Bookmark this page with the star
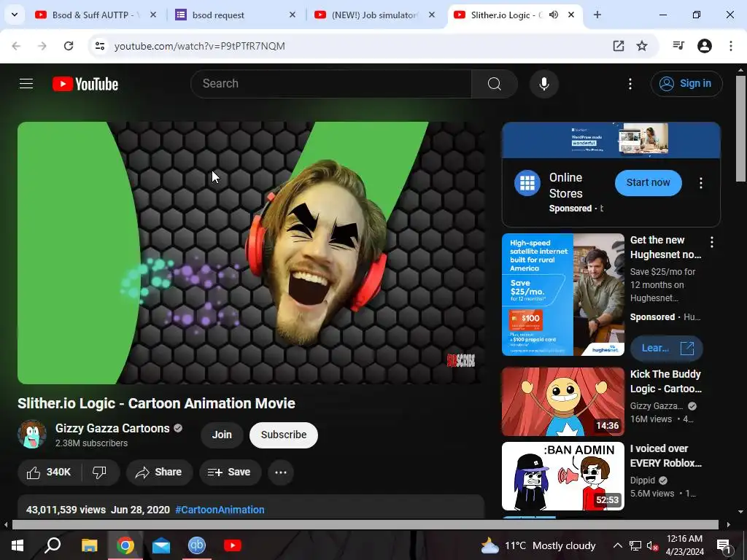The width and height of the screenshot is (747, 560). click(x=642, y=46)
